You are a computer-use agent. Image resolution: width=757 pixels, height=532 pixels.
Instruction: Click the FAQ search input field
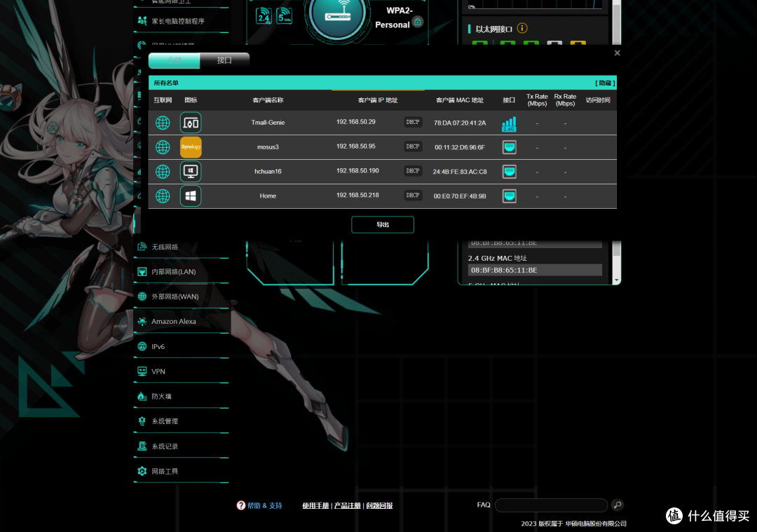(x=552, y=505)
